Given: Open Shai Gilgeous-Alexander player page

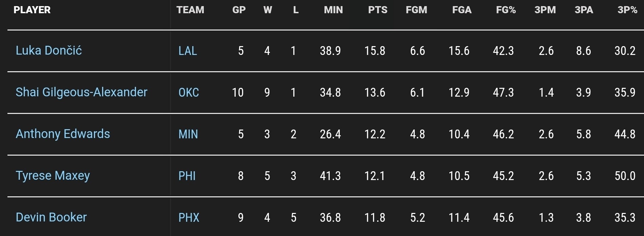Looking at the screenshot, I should tap(81, 92).
